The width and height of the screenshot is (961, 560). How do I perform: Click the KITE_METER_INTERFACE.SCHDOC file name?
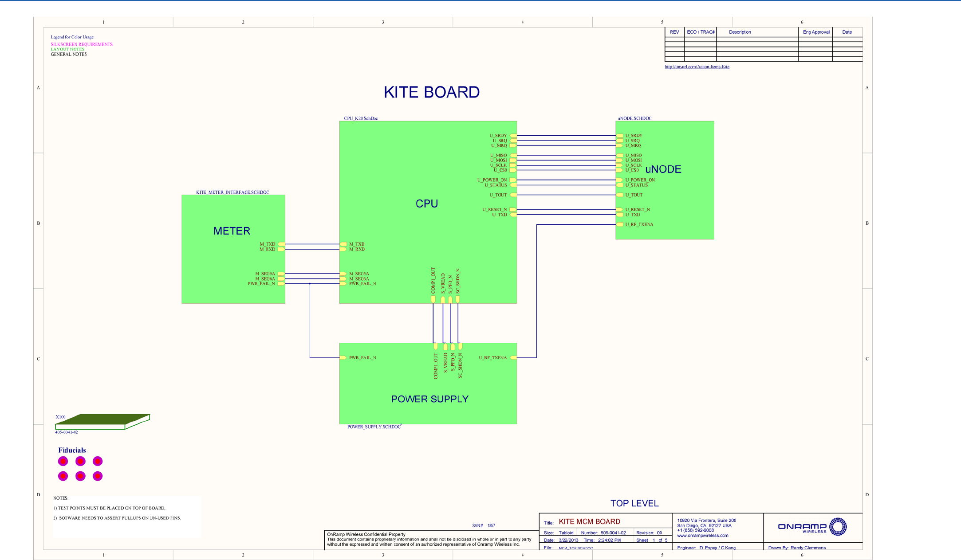tap(232, 192)
